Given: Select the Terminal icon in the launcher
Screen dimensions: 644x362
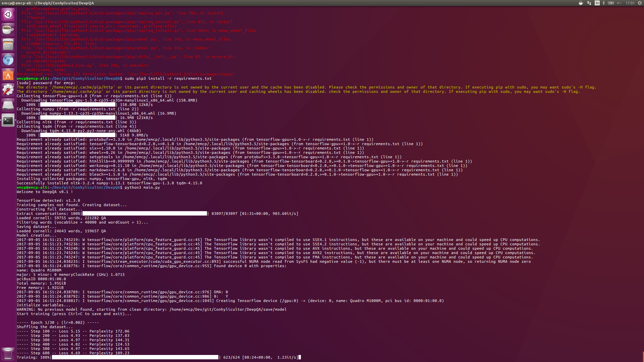Looking at the screenshot, I should [8, 120].
